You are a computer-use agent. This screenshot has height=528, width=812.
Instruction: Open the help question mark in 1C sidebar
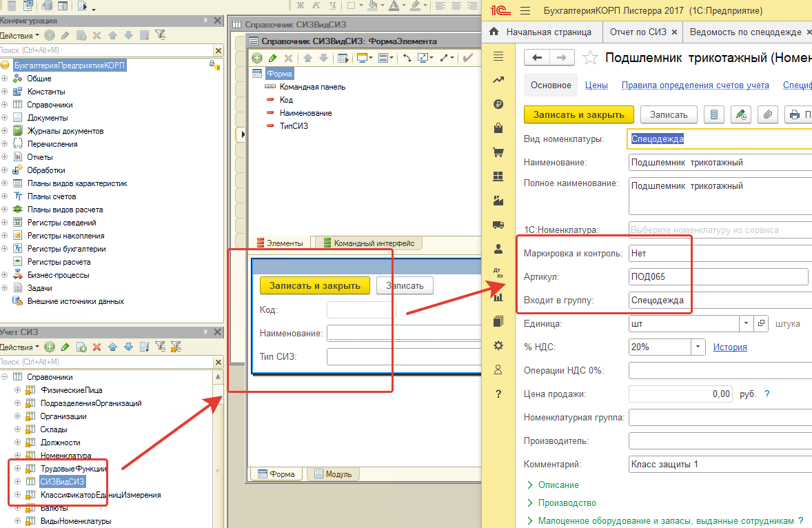coord(498,394)
